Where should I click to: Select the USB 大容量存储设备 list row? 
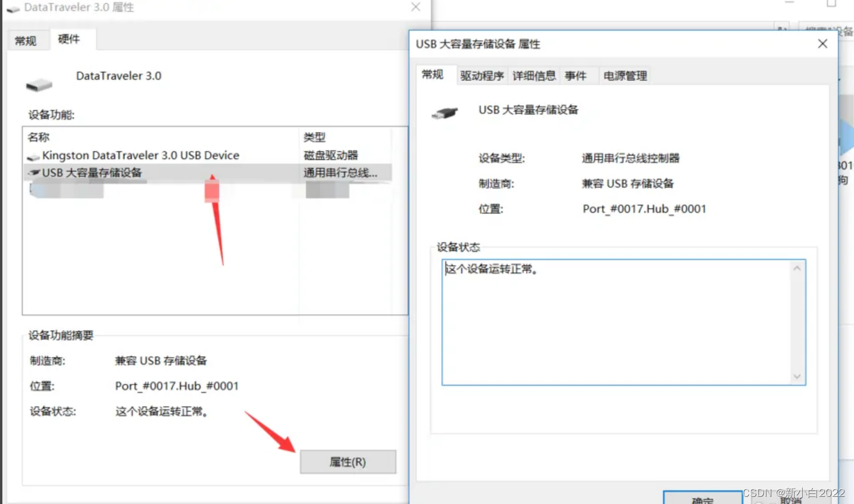click(x=207, y=173)
